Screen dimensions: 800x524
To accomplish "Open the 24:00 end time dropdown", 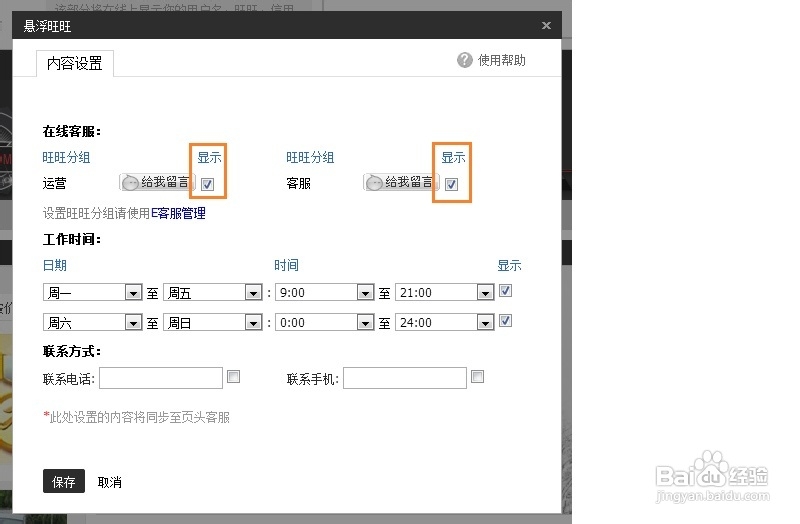I will pos(445,322).
